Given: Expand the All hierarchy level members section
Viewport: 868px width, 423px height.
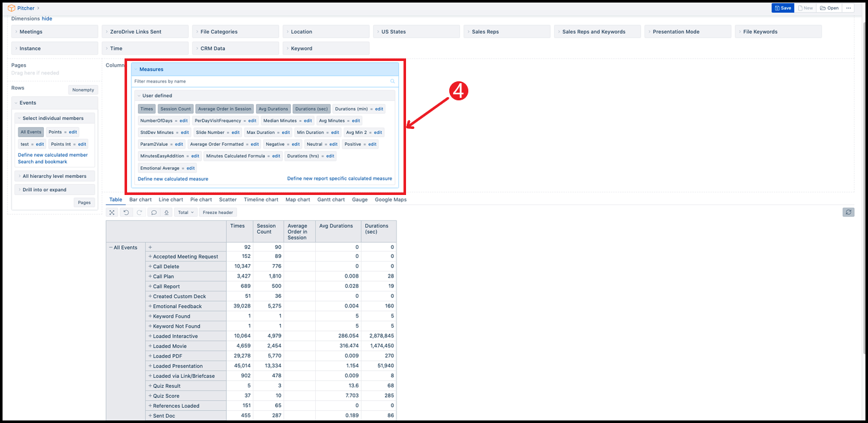Looking at the screenshot, I should point(54,176).
